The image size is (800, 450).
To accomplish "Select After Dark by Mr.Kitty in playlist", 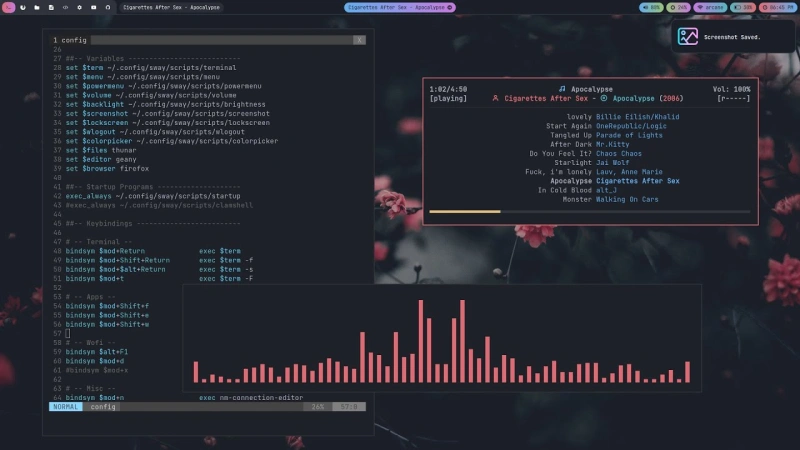I will (589, 144).
